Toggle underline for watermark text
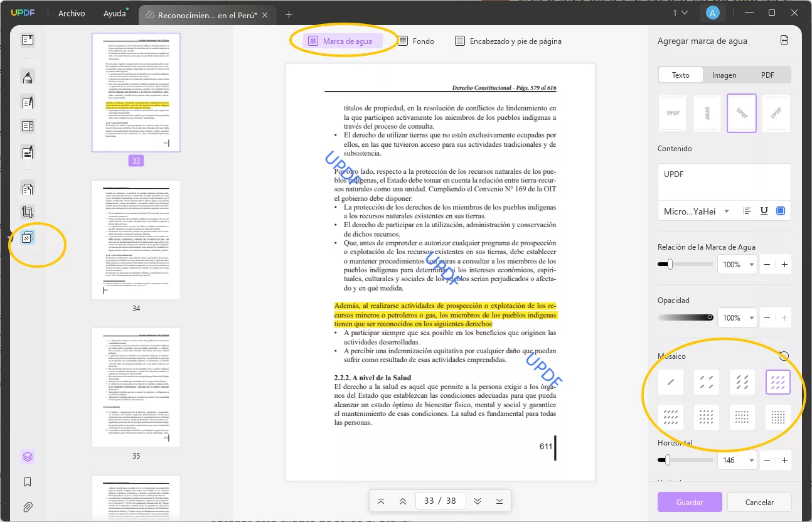The width and height of the screenshot is (812, 522). coord(764,211)
